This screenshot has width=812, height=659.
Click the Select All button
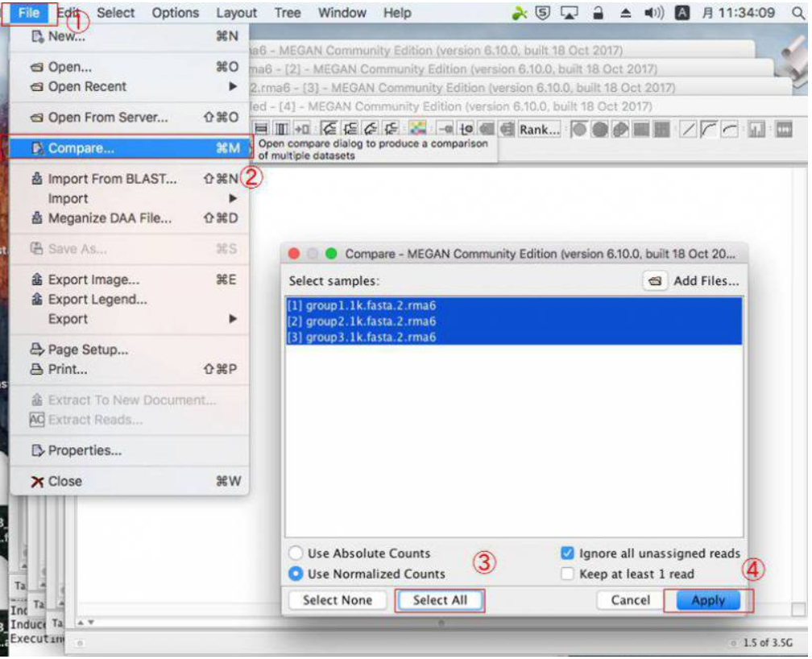click(x=440, y=600)
